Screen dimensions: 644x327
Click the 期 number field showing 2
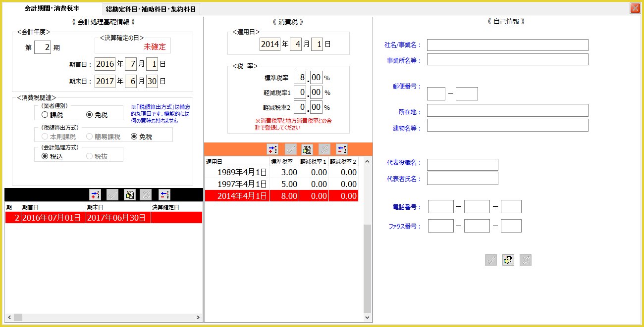[x=43, y=47]
